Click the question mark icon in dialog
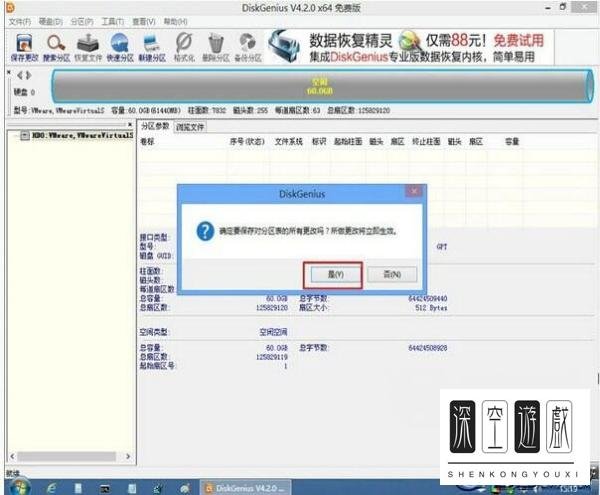600x495 pixels. (205, 231)
